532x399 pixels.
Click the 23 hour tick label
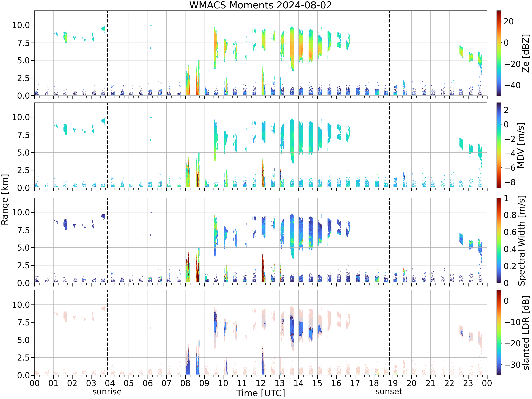pos(468,383)
